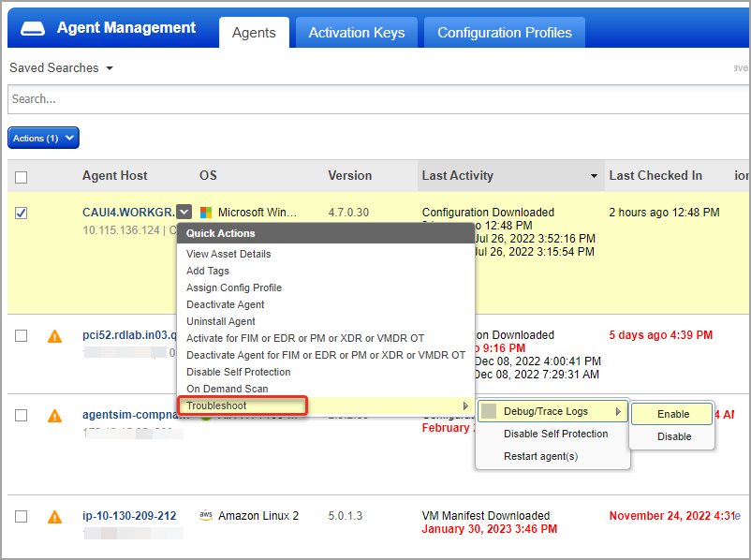
Task: Uncheck the CAUI4.WORKGR row checkbox
Action: (x=21, y=212)
